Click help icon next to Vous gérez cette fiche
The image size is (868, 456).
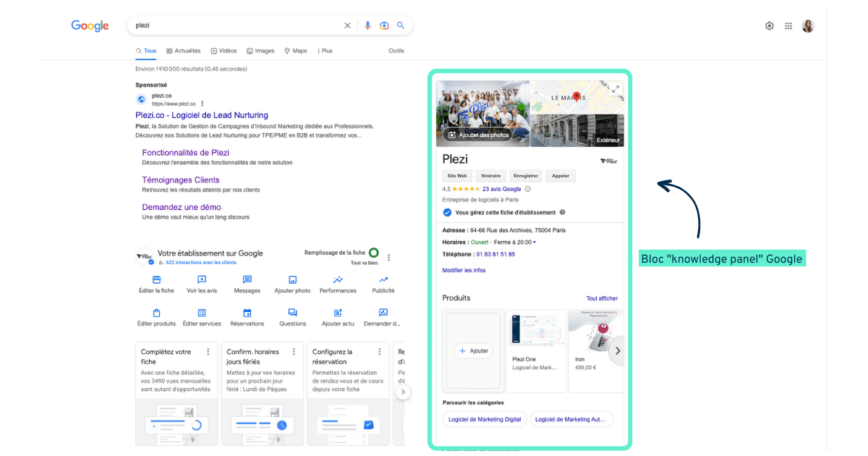point(562,212)
